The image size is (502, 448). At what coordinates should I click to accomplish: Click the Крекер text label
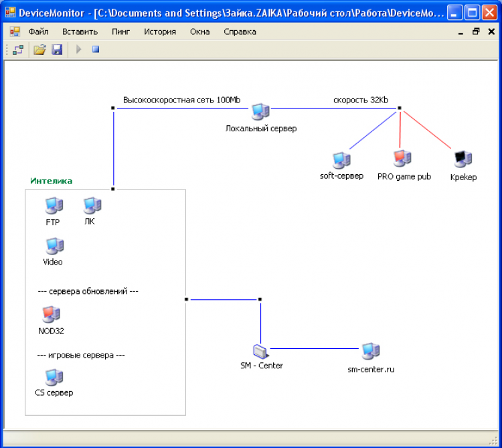tap(463, 177)
